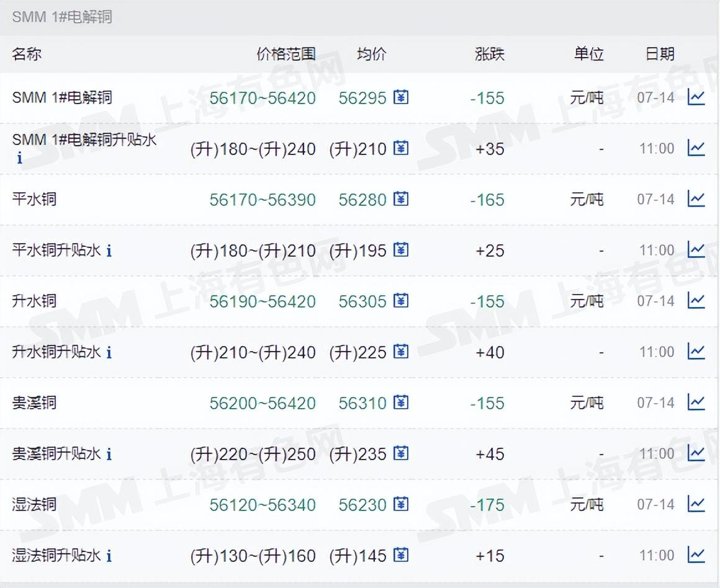
Task: Click the SMM 1#电解铜 section title
Action: click(x=62, y=17)
